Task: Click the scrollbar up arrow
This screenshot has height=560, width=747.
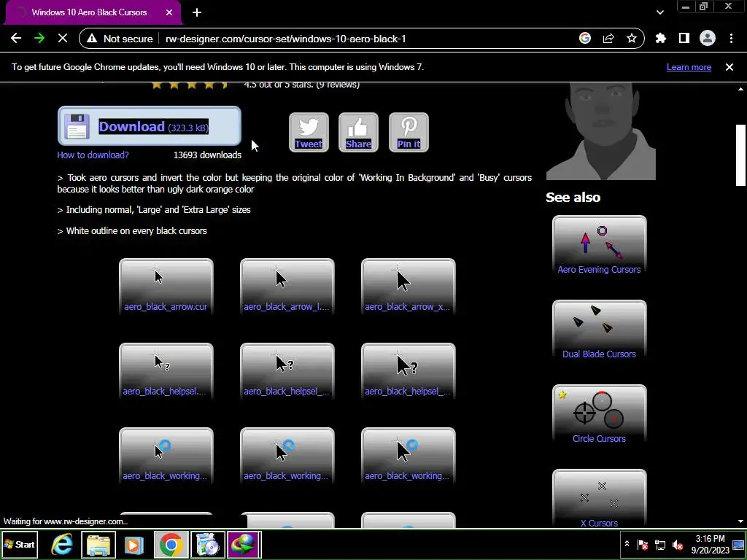Action: [x=740, y=89]
